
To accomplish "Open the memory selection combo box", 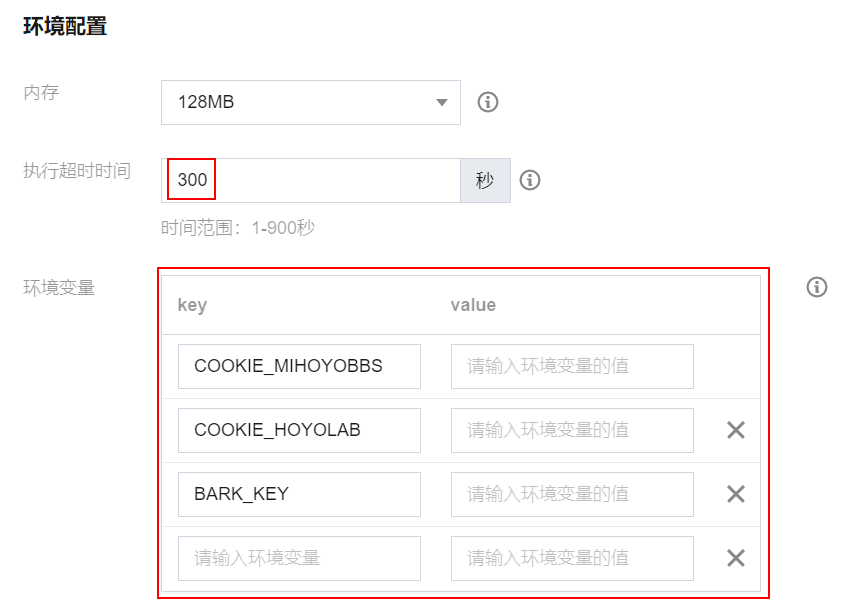I will coord(310,102).
